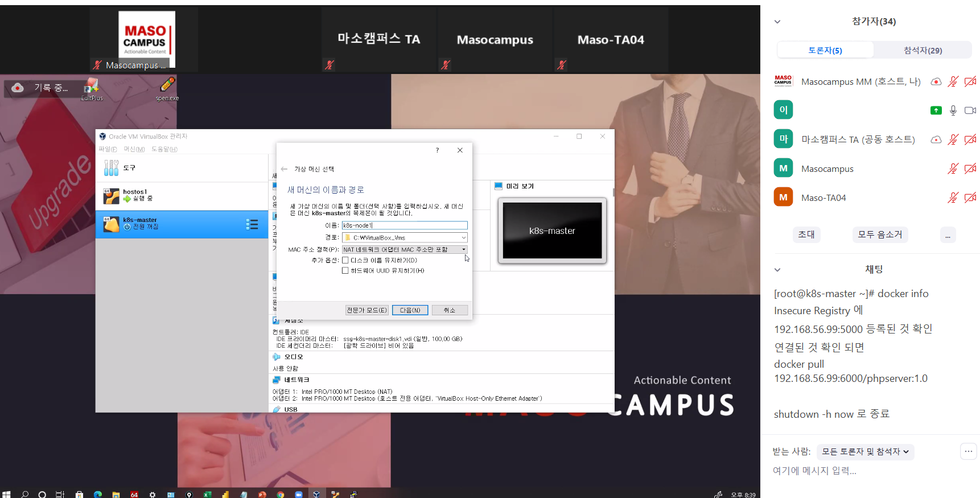Click the 도구 (Tools) icon in VirtualBox
Screen dimensions: 980x498
pos(112,168)
